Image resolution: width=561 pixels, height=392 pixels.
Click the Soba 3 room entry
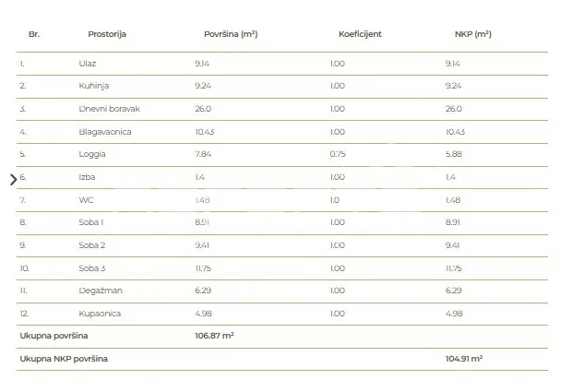[92, 268]
